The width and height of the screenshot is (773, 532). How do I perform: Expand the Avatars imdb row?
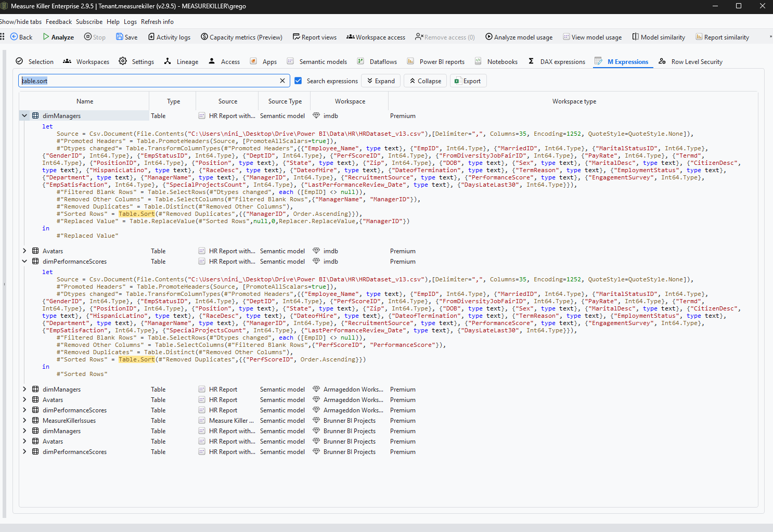point(24,251)
